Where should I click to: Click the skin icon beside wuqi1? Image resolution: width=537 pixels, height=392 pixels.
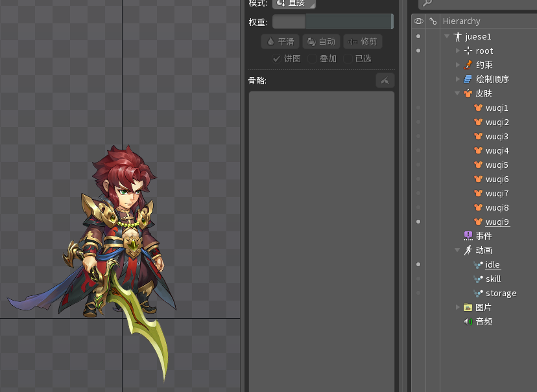pyautogui.click(x=479, y=108)
